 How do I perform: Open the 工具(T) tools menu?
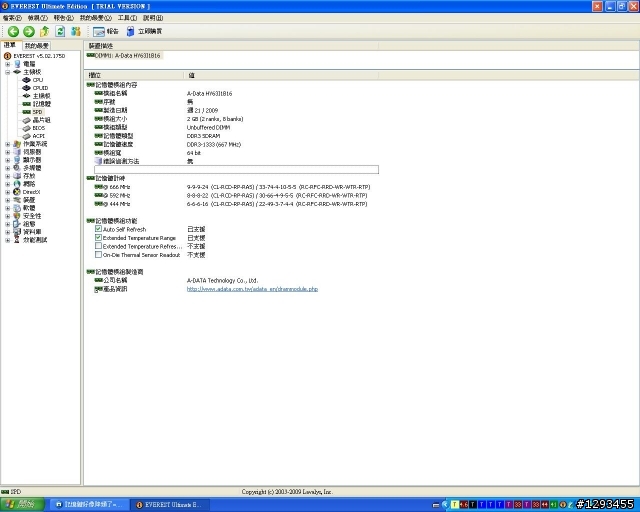coord(127,18)
